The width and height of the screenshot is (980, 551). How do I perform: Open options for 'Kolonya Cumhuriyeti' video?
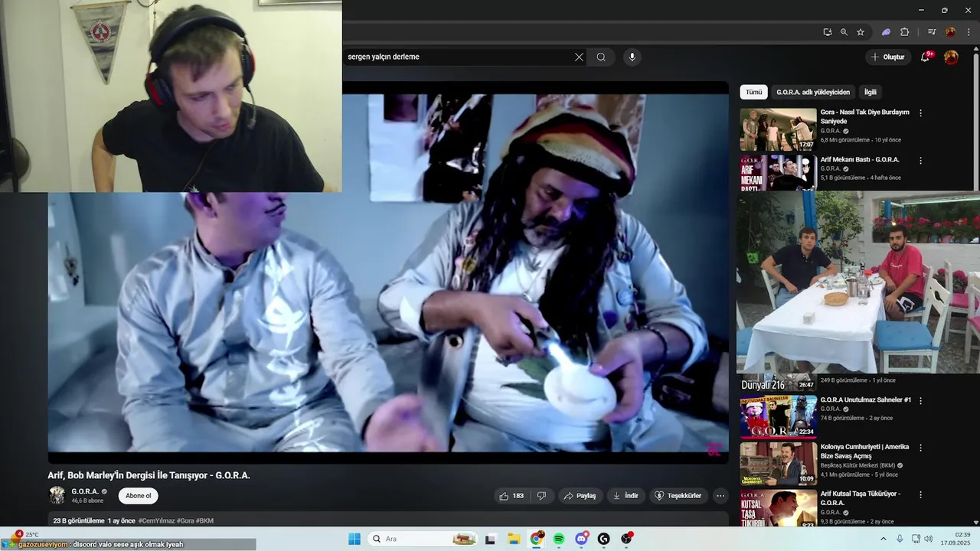(x=920, y=447)
